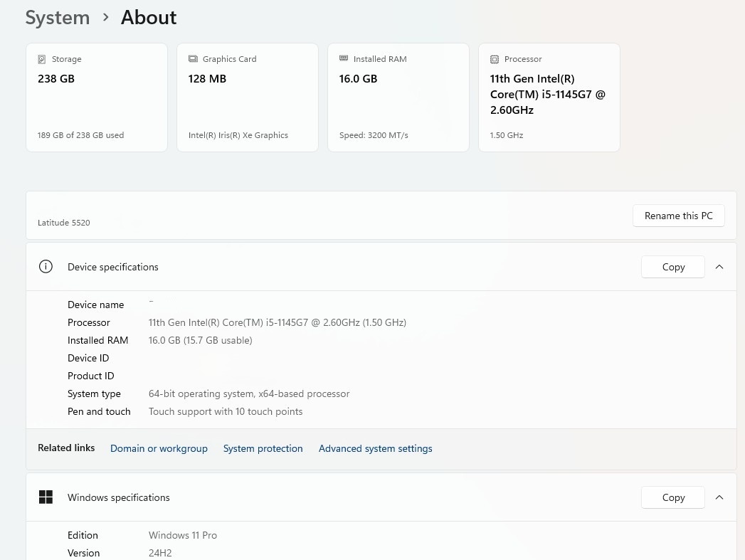Go back to System in breadcrumb
Image resolution: width=745 pixels, height=560 pixels.
tap(58, 18)
